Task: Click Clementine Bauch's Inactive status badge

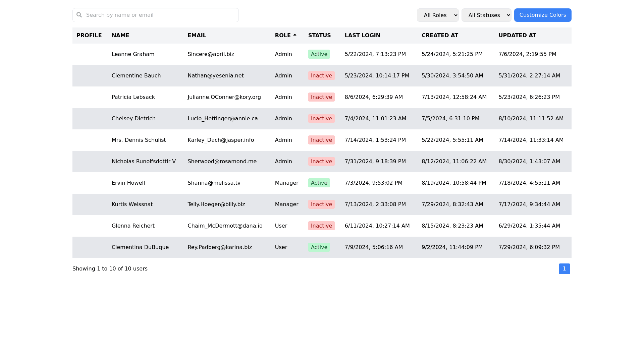Action: [321, 76]
